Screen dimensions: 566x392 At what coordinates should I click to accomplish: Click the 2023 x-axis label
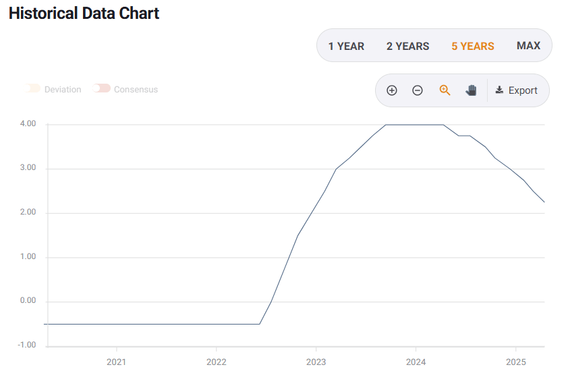[x=316, y=362]
